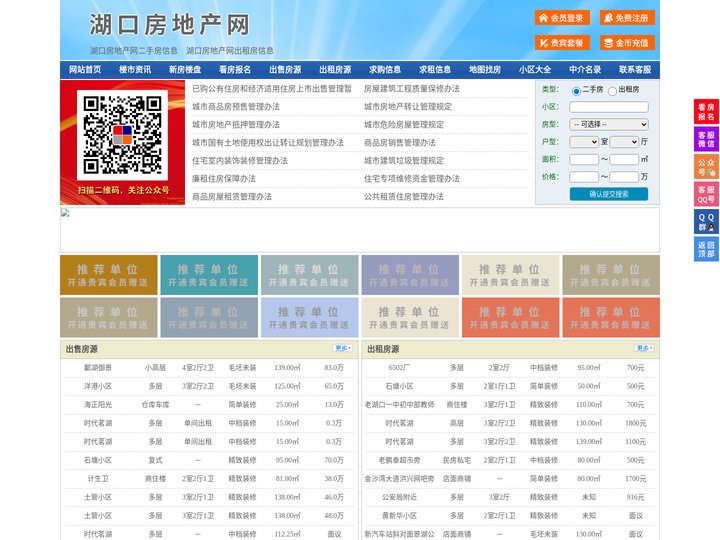
Task: Open the 洋港小区 sale listing
Action: pos(98,386)
